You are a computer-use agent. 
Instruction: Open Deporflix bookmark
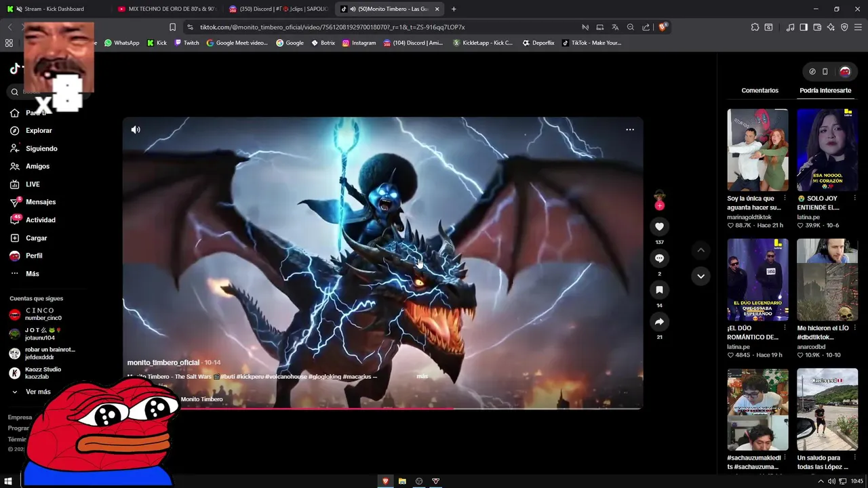538,43
